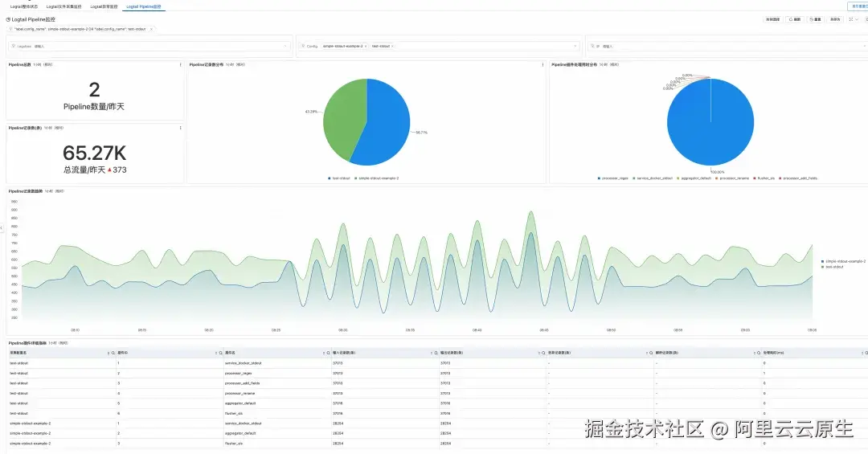Viewport: 868px width, 454px height.
Task: Sort the table by 插件名 column
Action: pyautogui.click(x=324, y=353)
